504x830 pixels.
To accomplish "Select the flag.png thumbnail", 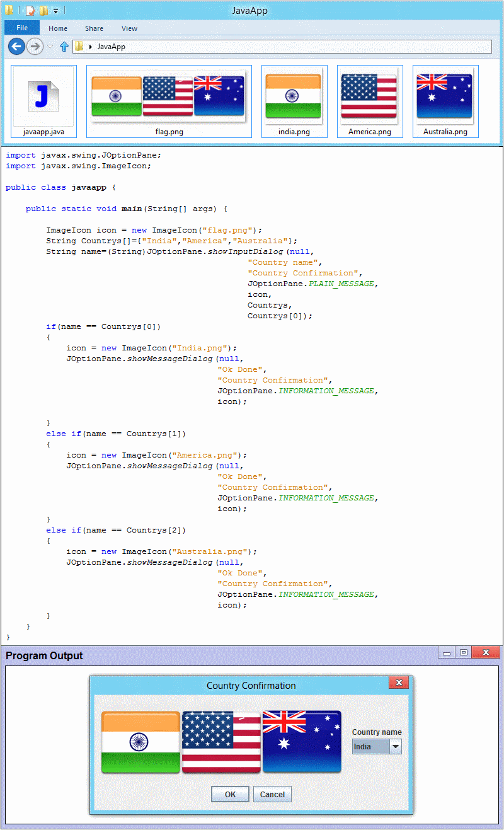I will coord(168,96).
